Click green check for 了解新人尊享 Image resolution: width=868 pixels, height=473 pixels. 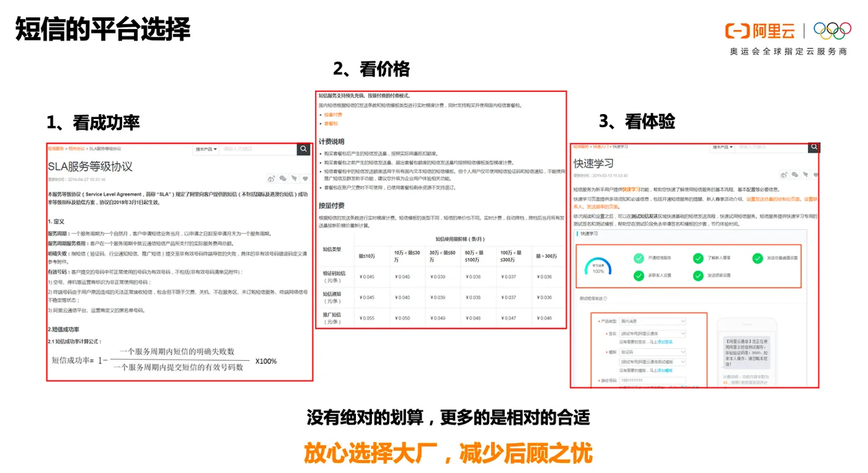[698, 259]
